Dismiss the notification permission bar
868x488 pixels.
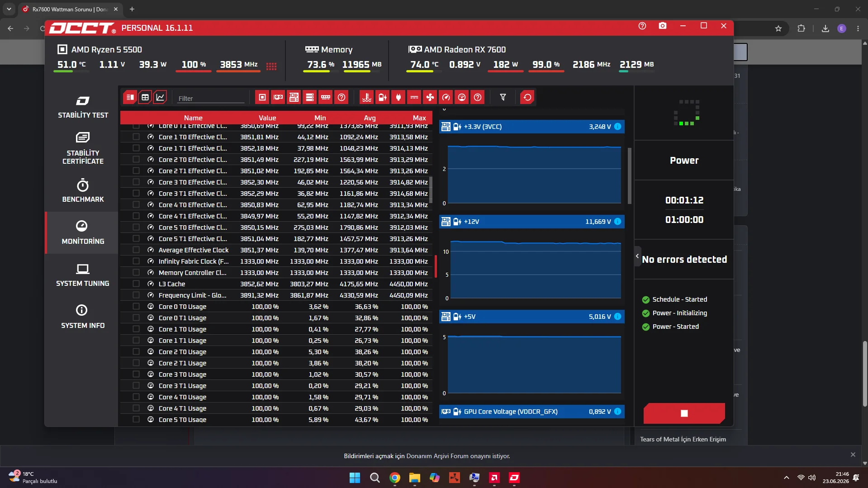pyautogui.click(x=853, y=455)
